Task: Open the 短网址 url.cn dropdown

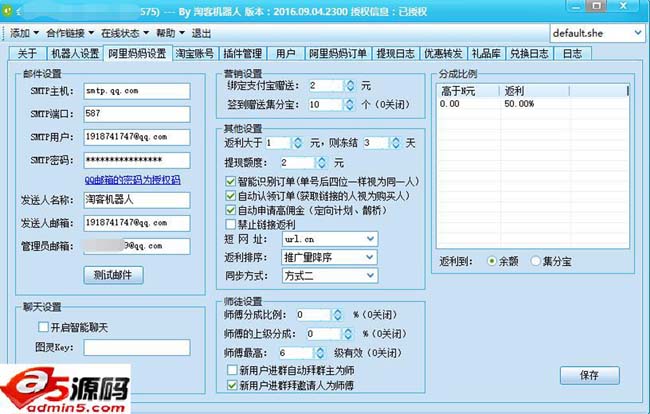Action: (x=330, y=239)
